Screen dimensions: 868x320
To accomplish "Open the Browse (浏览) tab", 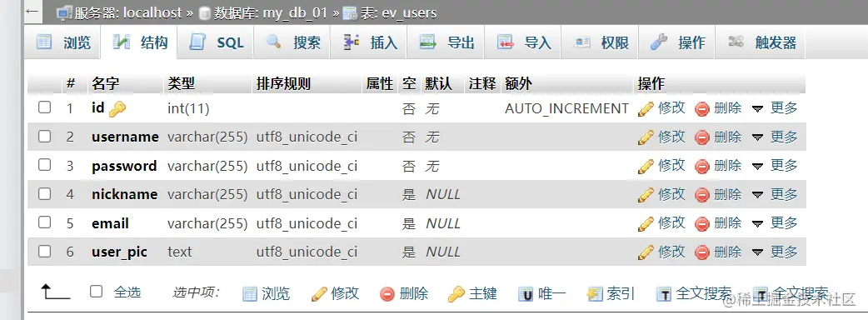I will 63,42.
